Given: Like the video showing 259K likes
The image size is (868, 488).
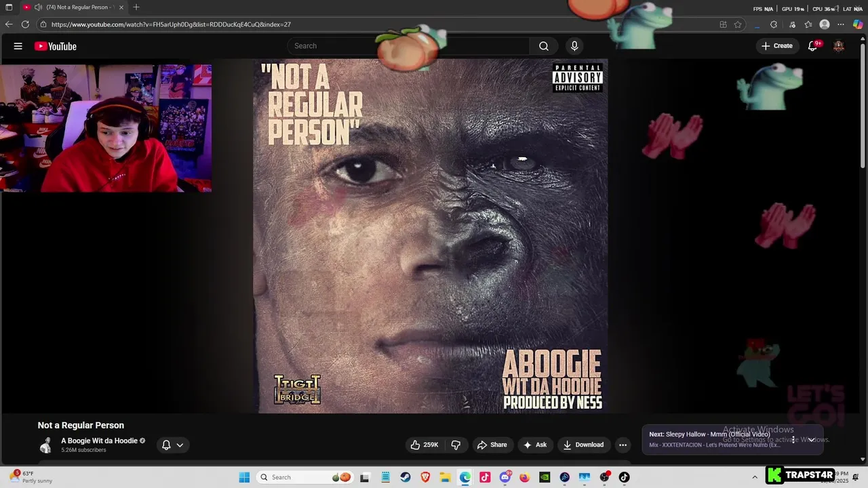Looking at the screenshot, I should [425, 445].
